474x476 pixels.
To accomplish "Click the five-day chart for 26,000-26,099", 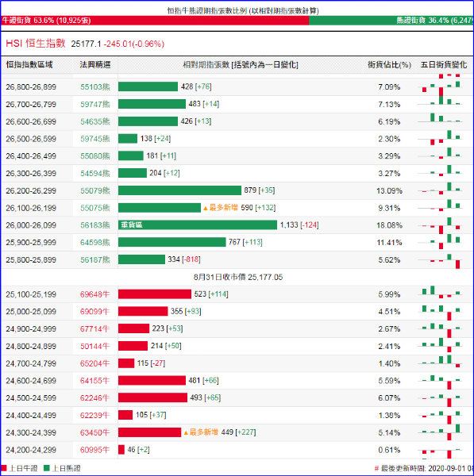I will 440,225.
